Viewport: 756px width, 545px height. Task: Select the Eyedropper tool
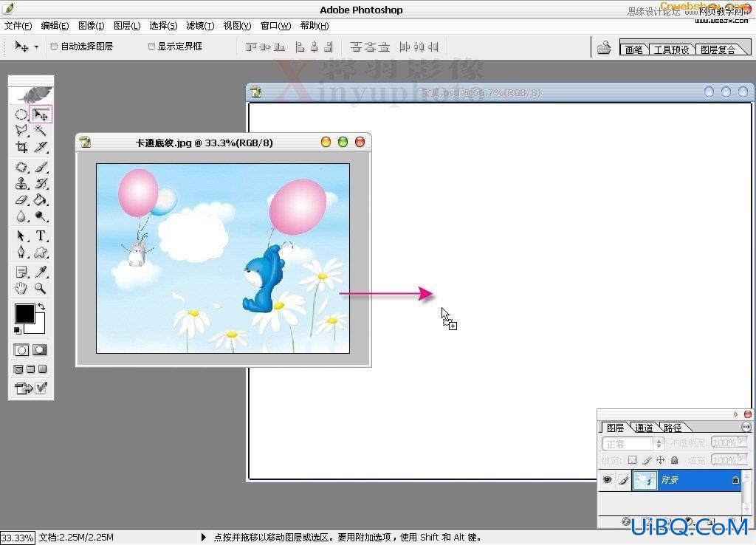point(41,272)
